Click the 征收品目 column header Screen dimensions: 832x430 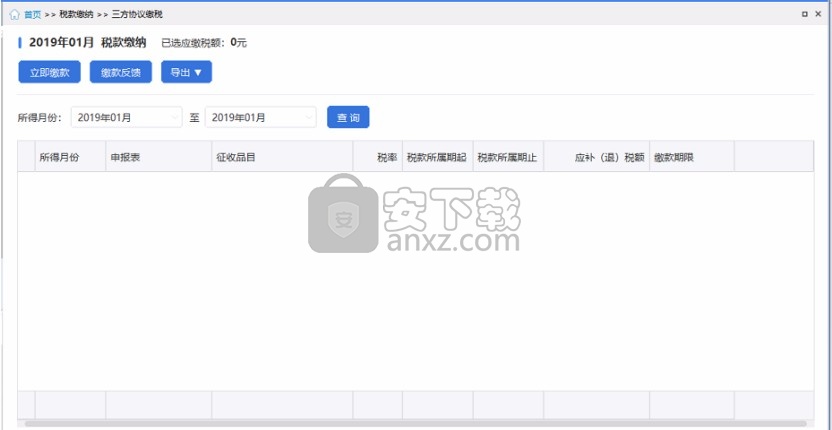(x=282, y=157)
